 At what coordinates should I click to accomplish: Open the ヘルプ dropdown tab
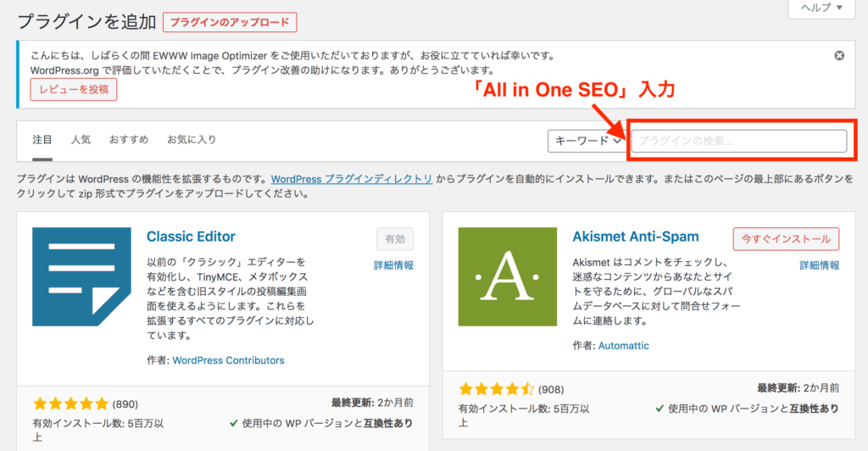821,8
